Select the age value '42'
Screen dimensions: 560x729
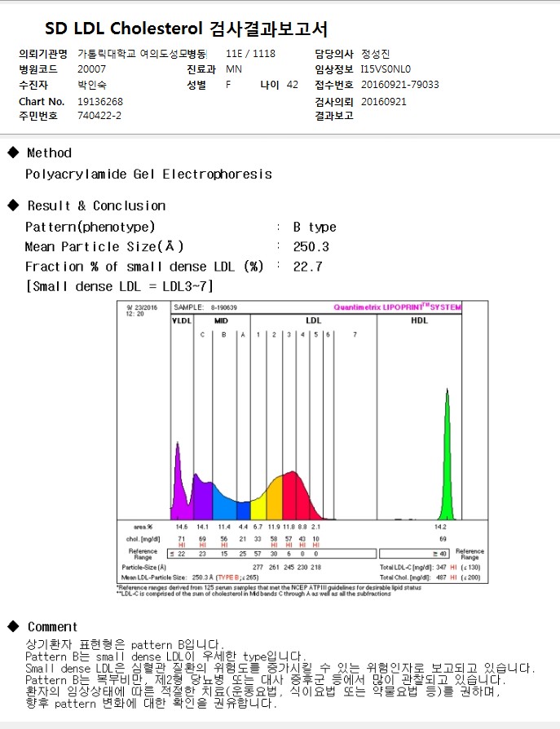point(293,85)
